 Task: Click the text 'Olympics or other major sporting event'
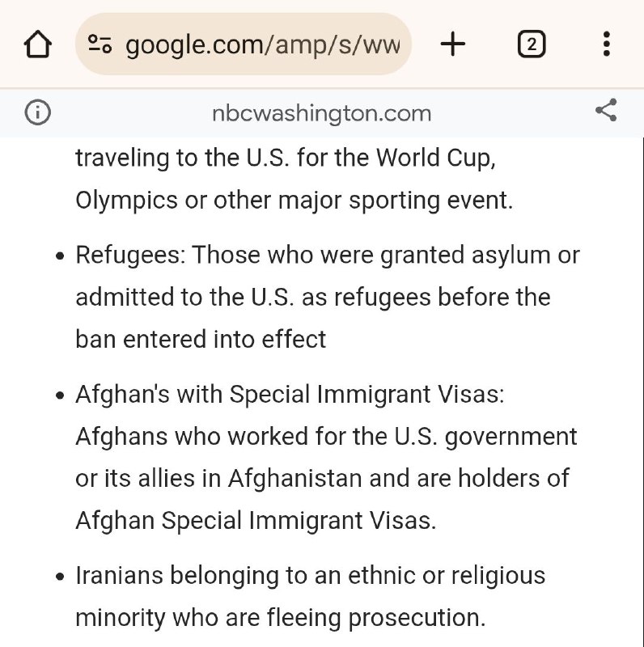tap(294, 201)
